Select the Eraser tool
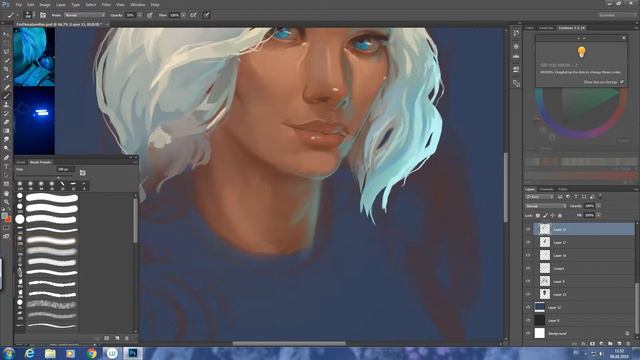The image size is (640, 360). click(x=6, y=122)
